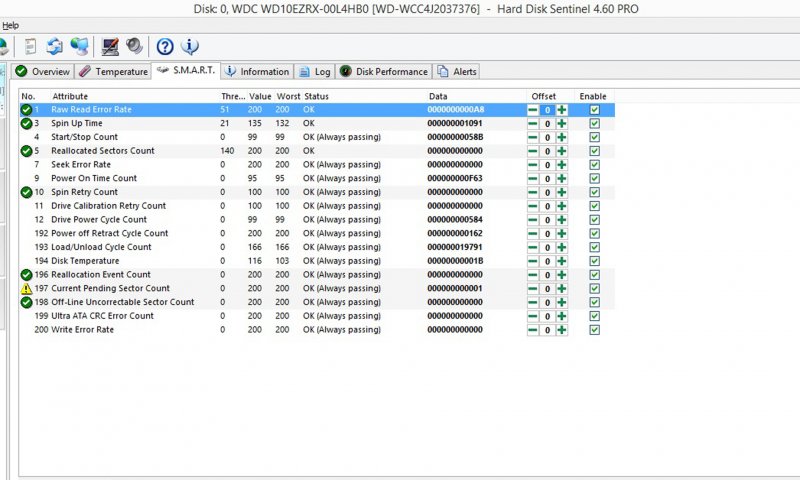Viewport: 800px width, 480px height.
Task: Click the green check icon beside Spin Retry Count
Action: pyautogui.click(x=26, y=192)
